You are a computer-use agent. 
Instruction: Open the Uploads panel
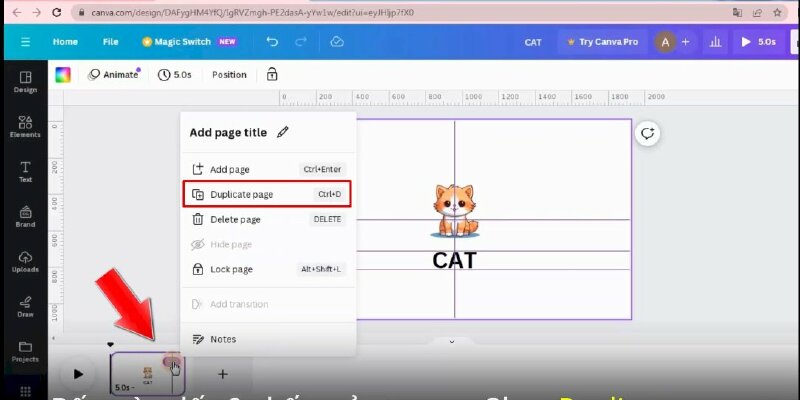[25, 261]
